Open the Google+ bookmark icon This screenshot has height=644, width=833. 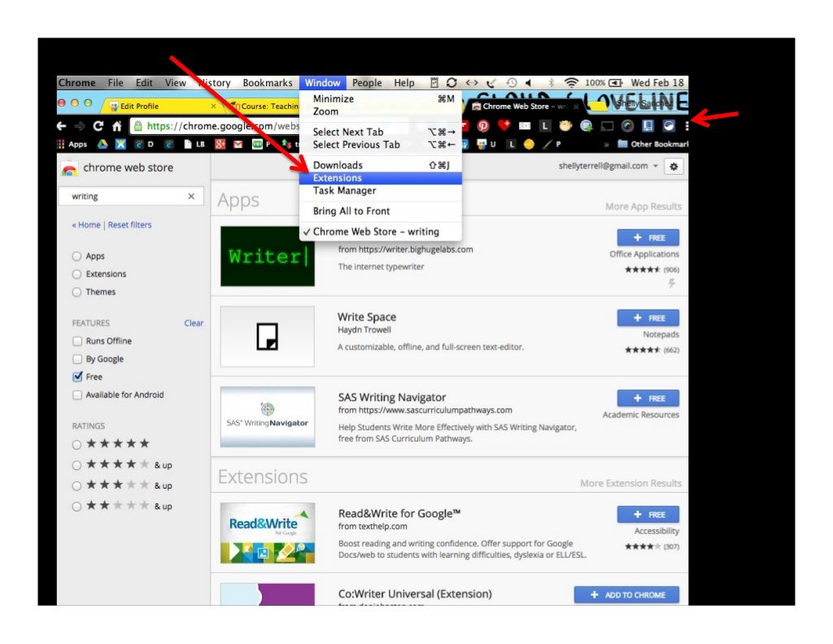coord(220,144)
